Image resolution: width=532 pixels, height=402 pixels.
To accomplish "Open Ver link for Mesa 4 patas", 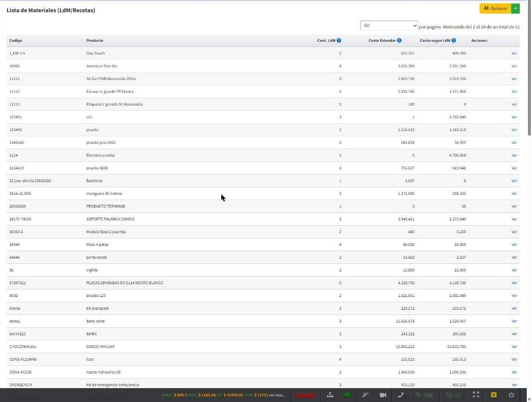I will 514,245.
